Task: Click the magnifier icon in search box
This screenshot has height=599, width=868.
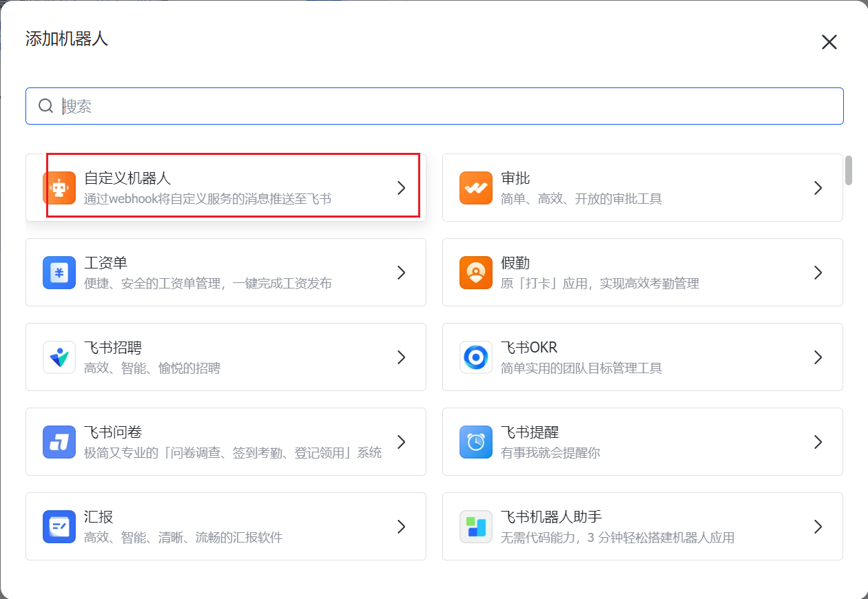Action: [x=46, y=106]
